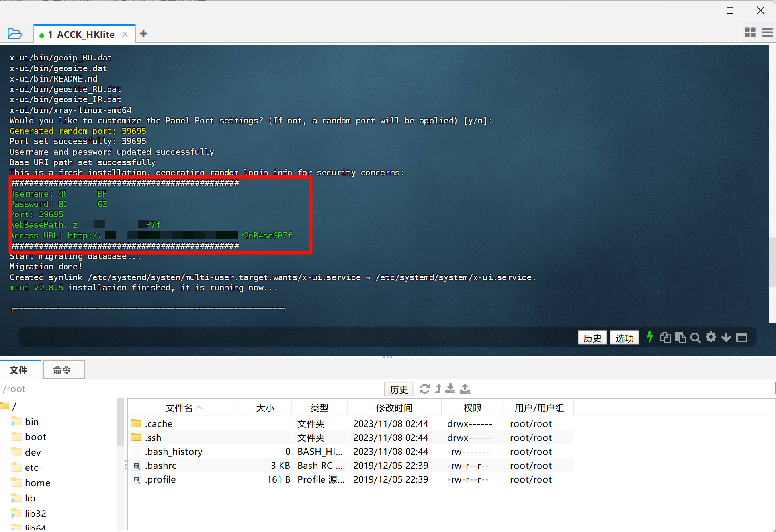
Task: Click the paste icon in terminal toolbar
Action: pos(680,337)
